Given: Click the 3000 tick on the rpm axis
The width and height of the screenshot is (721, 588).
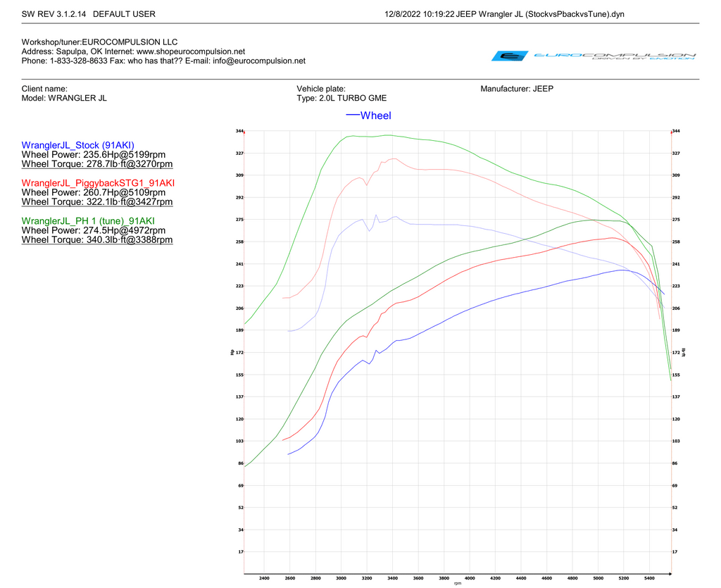Looking at the screenshot, I should [x=341, y=577].
